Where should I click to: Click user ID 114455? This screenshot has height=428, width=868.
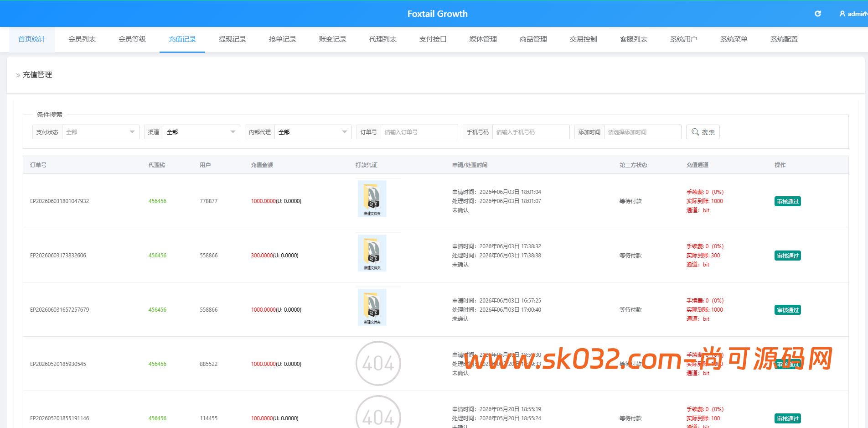click(x=209, y=418)
